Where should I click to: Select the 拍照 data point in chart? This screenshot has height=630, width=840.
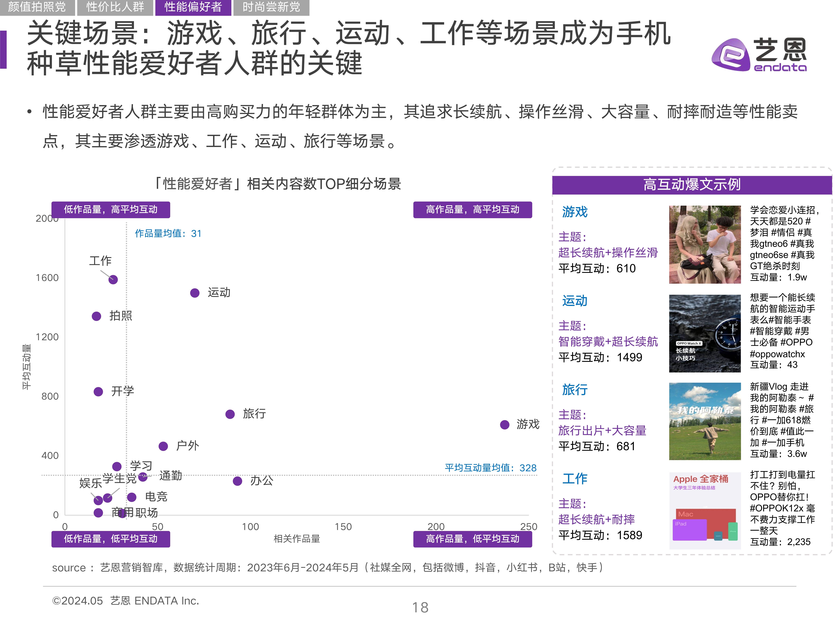(x=96, y=316)
